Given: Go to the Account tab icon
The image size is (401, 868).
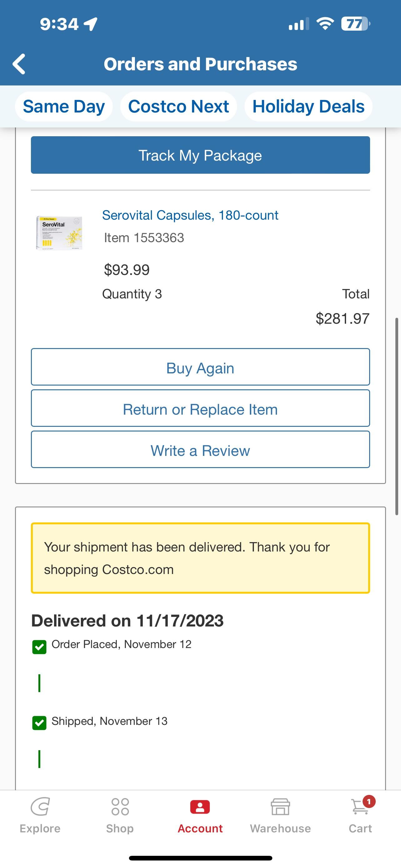Looking at the screenshot, I should [x=200, y=807].
